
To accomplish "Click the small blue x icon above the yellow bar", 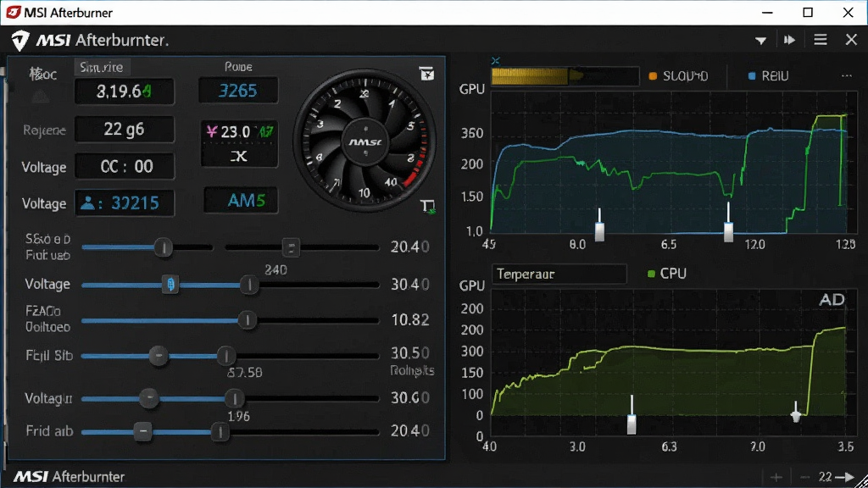I will (495, 60).
